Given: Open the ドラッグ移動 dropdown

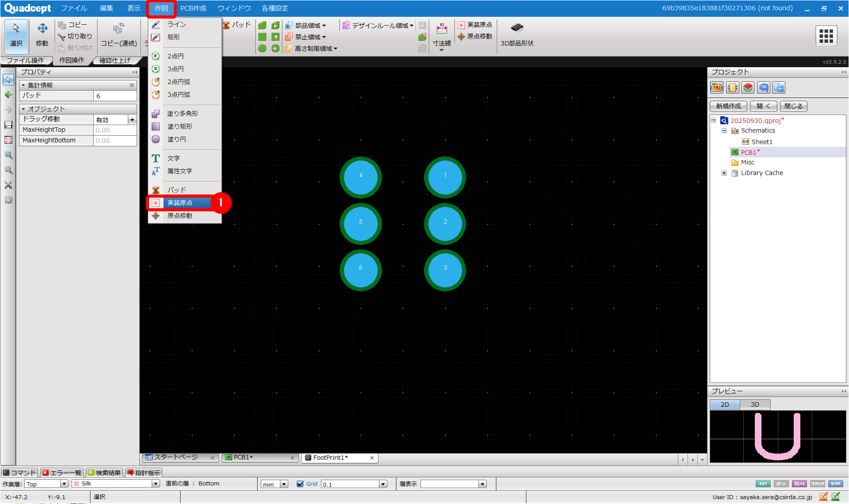Looking at the screenshot, I should (x=132, y=120).
